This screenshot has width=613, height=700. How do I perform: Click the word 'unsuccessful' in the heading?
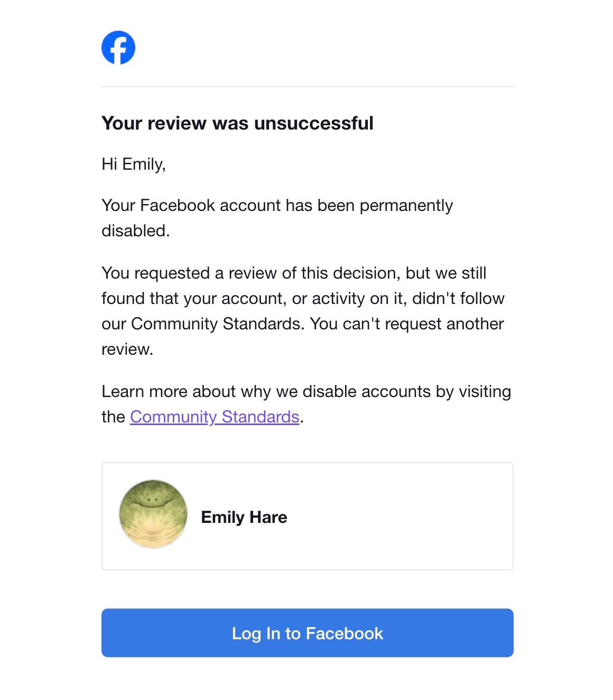click(x=314, y=123)
